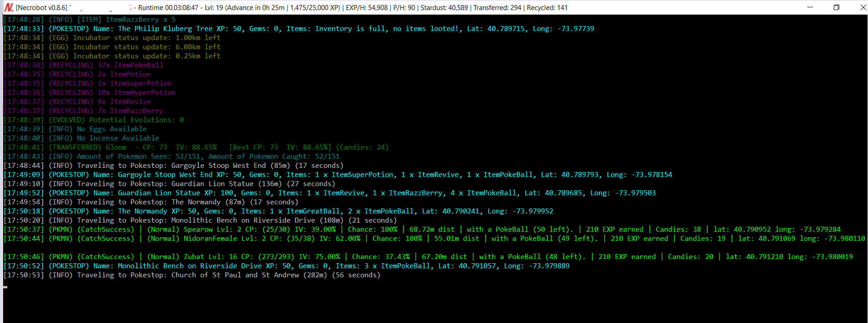Click 'Monolithic Bench on Riverside Drive XP: 50' line

point(286,266)
